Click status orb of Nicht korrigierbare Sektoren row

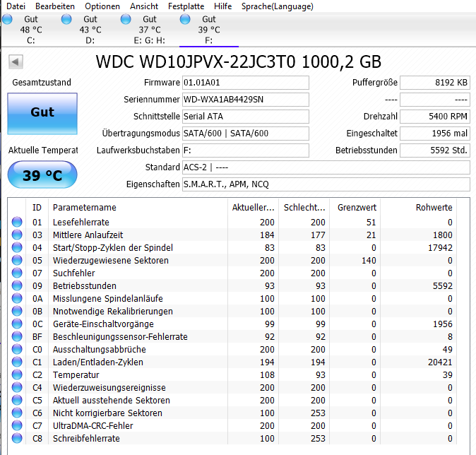[x=17, y=413]
